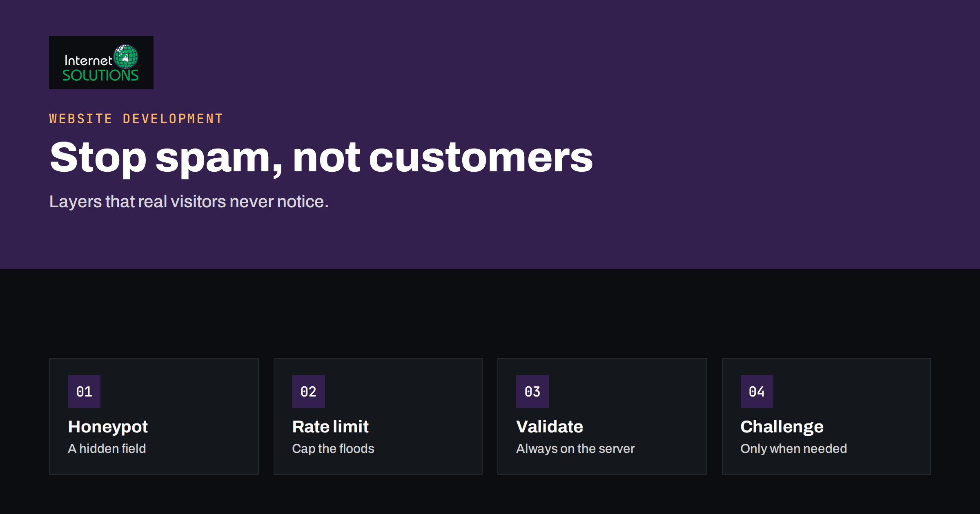This screenshot has width=980, height=514.
Task: Click the text Always on the server
Action: click(x=575, y=449)
